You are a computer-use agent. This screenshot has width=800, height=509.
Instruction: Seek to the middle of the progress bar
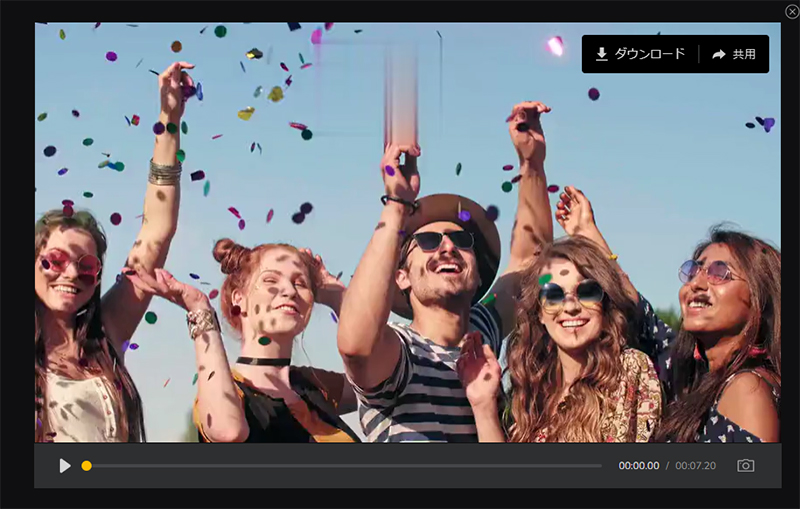[x=345, y=466]
